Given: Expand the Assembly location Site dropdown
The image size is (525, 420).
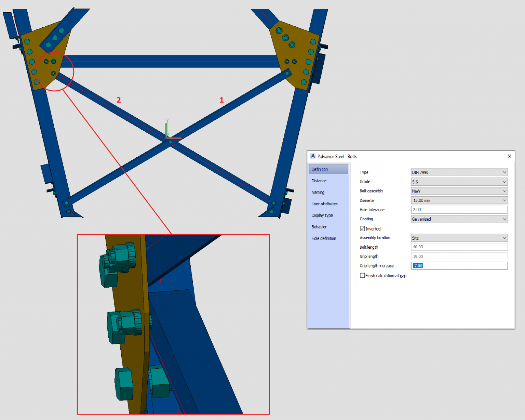Looking at the screenshot, I should [x=505, y=238].
